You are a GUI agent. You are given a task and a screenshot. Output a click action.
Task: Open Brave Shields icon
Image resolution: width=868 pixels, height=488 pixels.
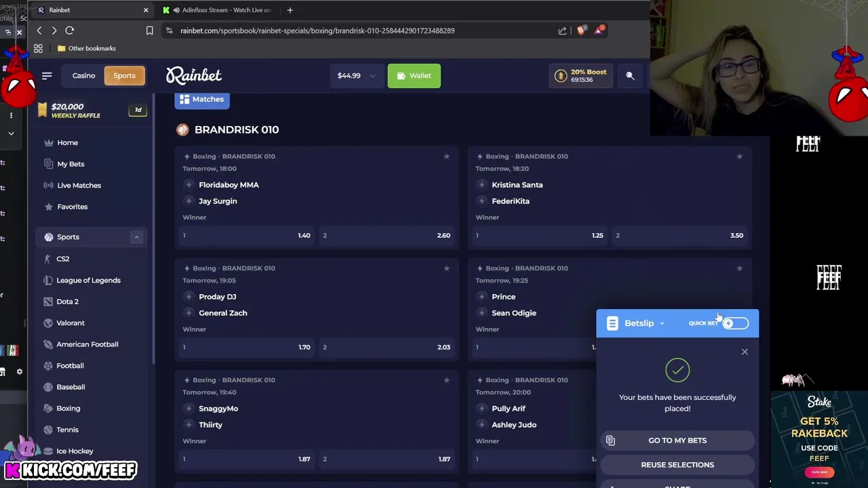pyautogui.click(x=581, y=30)
